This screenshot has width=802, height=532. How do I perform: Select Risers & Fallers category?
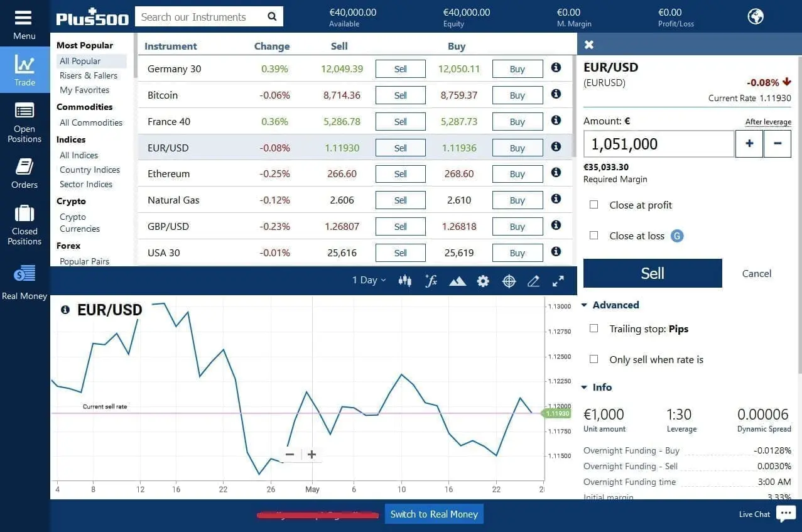click(x=89, y=75)
